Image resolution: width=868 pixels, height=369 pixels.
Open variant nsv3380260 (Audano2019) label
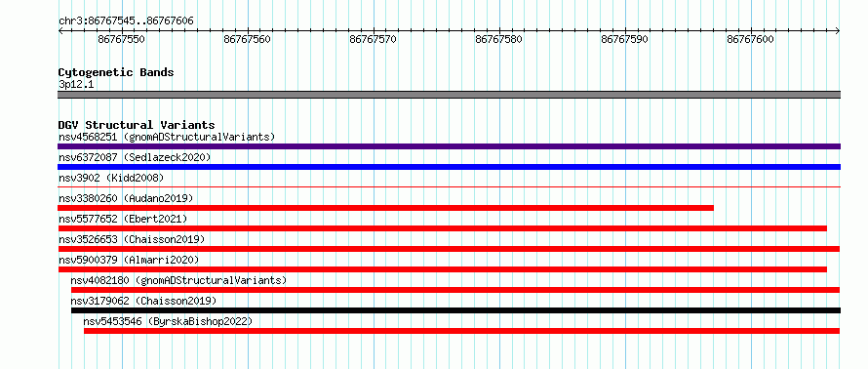126,198
